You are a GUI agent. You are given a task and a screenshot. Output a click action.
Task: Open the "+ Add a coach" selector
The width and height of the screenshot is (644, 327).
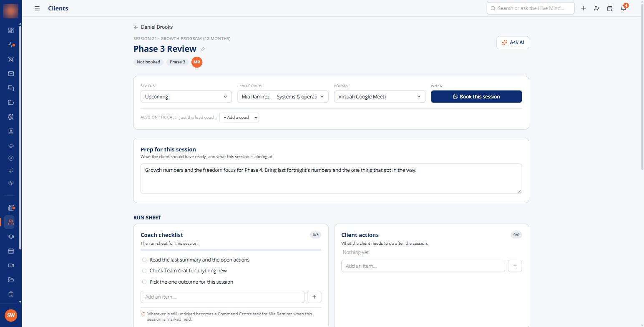(x=239, y=118)
